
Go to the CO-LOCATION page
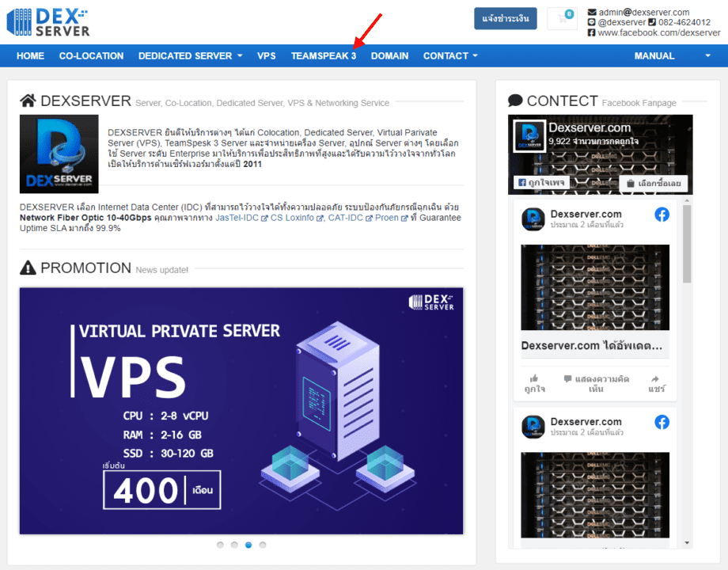pyautogui.click(x=91, y=56)
